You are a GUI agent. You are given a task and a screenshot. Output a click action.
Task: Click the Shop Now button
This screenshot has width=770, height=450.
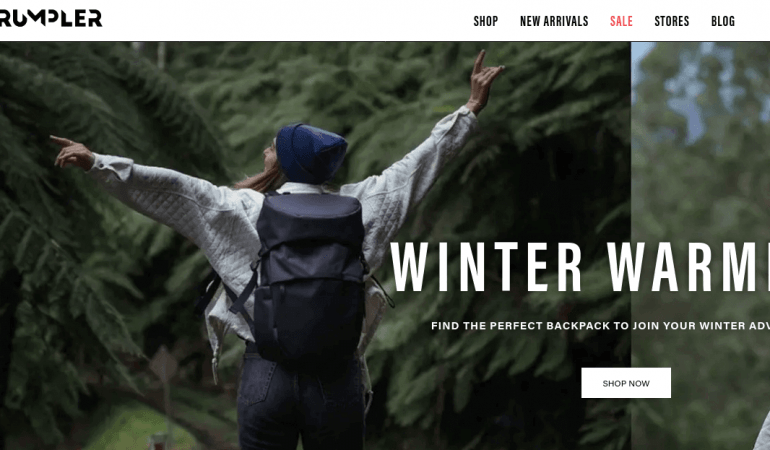(626, 383)
